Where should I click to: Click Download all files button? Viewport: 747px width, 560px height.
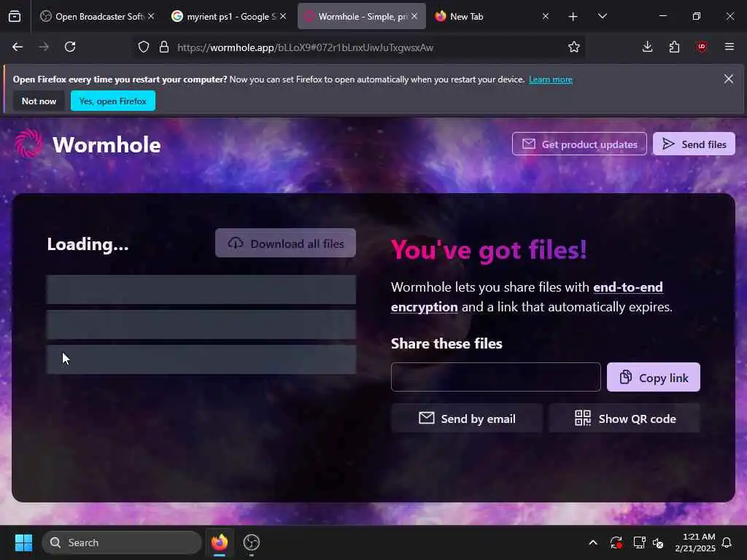click(x=285, y=244)
